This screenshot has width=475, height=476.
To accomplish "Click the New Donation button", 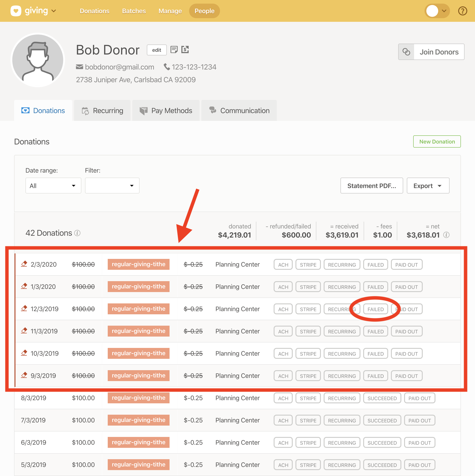I will [x=437, y=141].
